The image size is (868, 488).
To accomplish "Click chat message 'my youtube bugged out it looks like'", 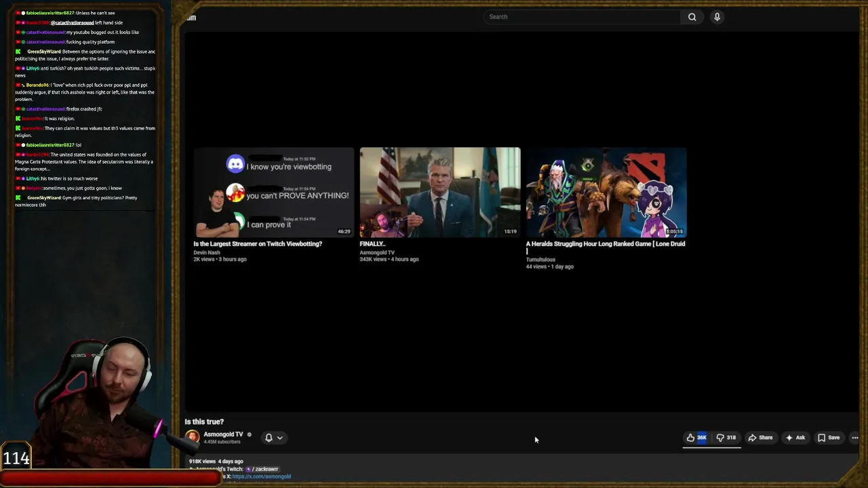I will click(102, 33).
